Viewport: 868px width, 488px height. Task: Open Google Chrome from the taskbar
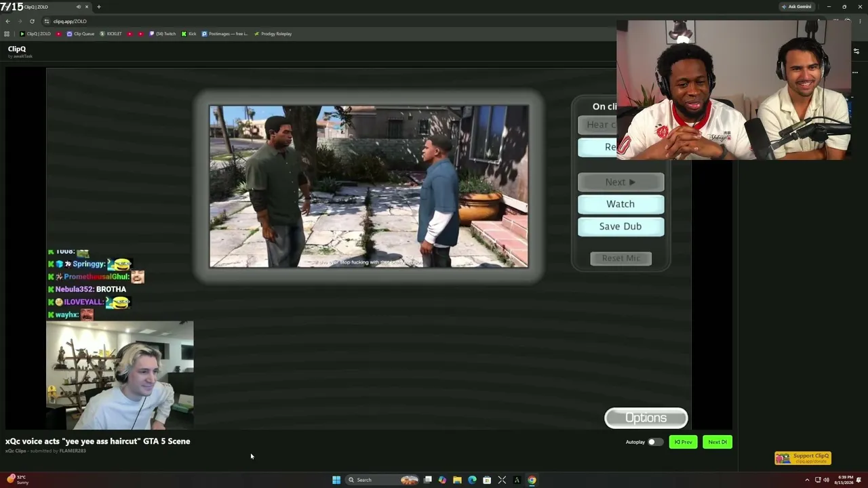[x=532, y=480]
